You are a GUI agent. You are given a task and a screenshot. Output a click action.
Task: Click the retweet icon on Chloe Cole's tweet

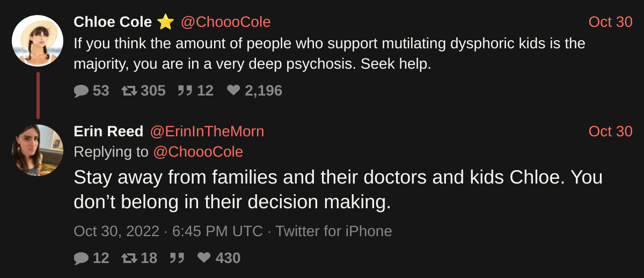click(x=129, y=91)
